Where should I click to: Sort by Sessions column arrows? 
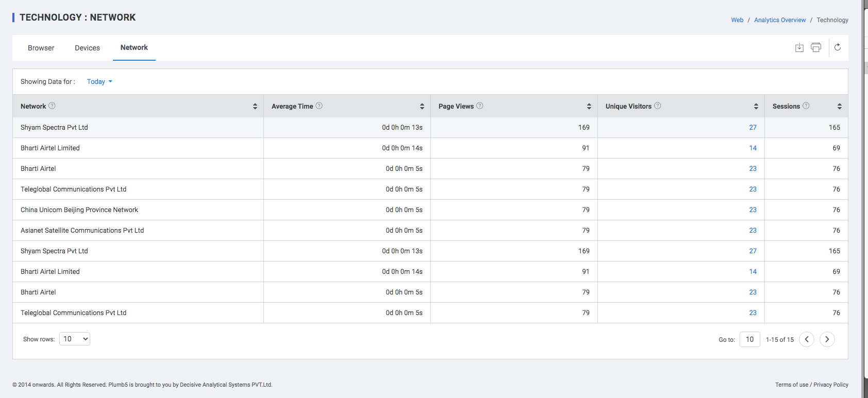840,106
